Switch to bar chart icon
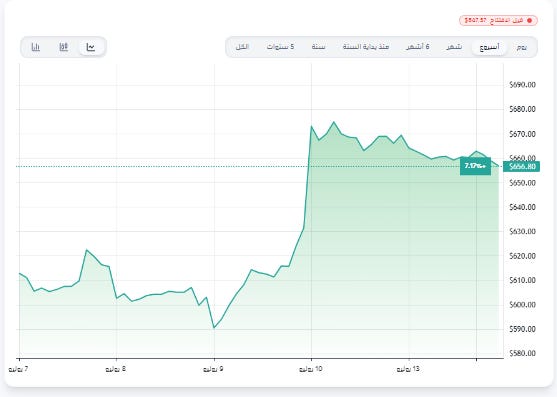 [36, 47]
